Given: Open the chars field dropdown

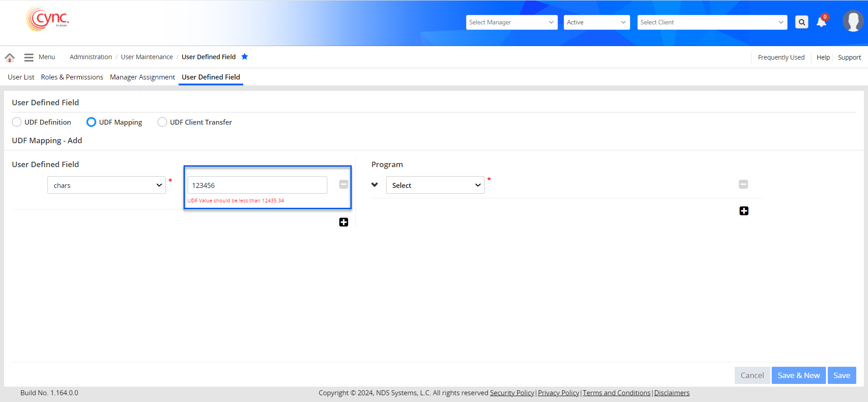Looking at the screenshot, I should pos(107,185).
